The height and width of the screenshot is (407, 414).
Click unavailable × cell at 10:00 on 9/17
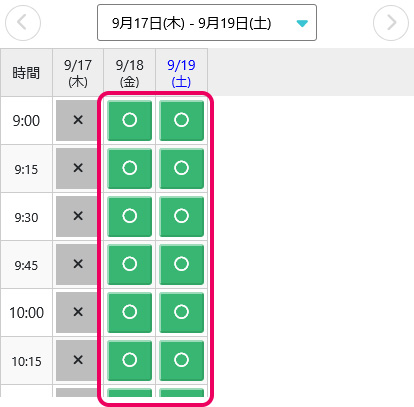coord(78,312)
